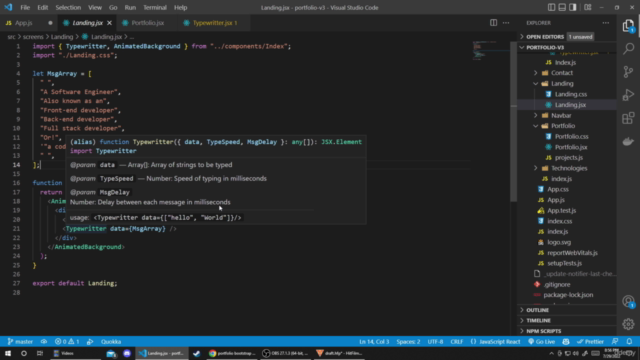Open App.test.js file in explorer
This screenshot has height=360, width=640.
pyautogui.click(x=561, y=210)
